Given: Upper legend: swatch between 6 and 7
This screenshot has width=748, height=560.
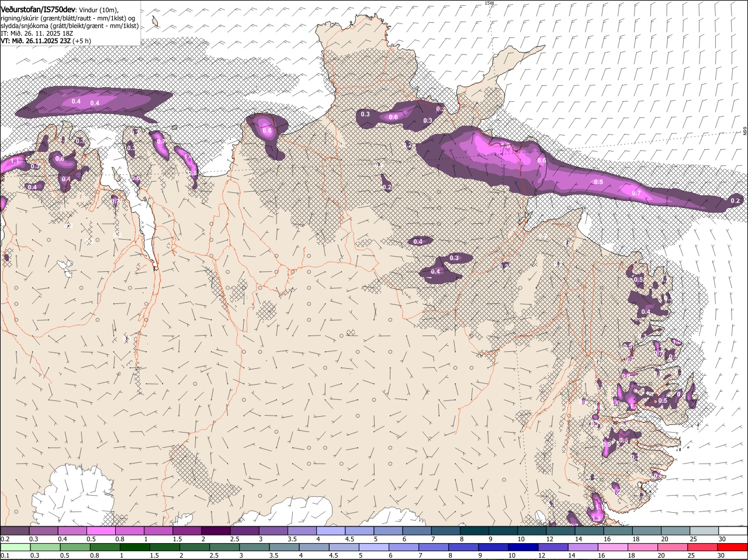Looking at the screenshot, I should pos(417,530).
